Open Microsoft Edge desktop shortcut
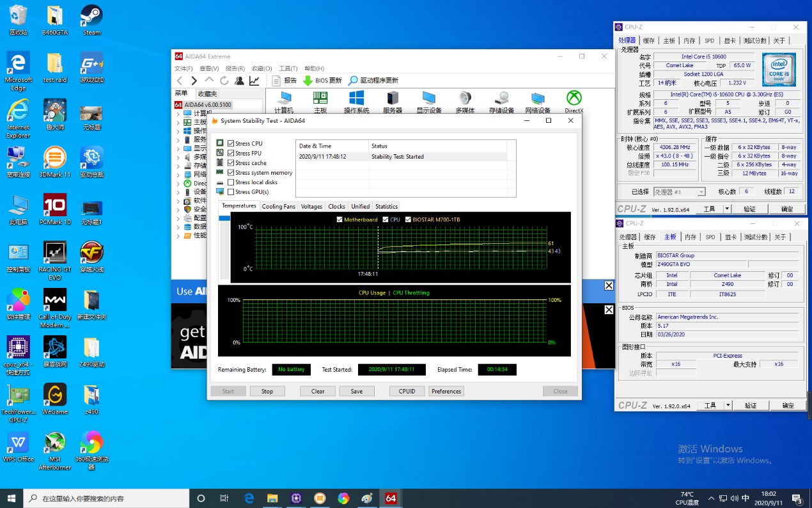This screenshot has width=812, height=508. [18, 72]
